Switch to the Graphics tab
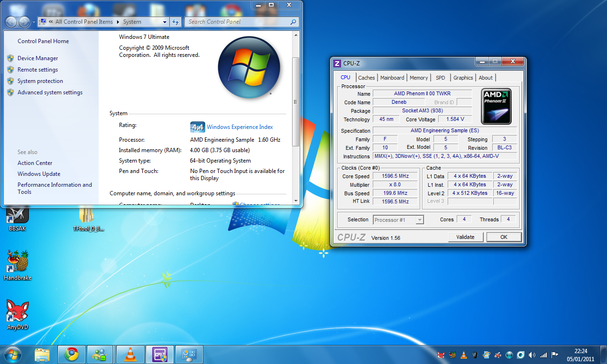The image size is (607, 364). click(x=463, y=78)
